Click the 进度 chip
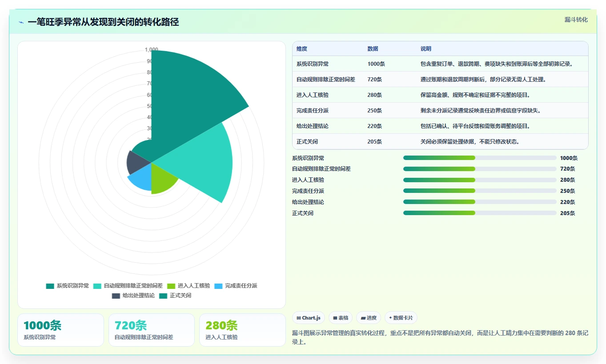Image resolution: width=606 pixels, height=364 pixels. (x=369, y=318)
